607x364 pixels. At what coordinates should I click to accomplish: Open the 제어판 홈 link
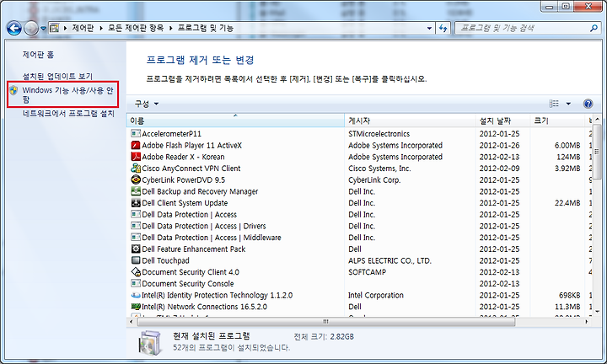click(38, 55)
